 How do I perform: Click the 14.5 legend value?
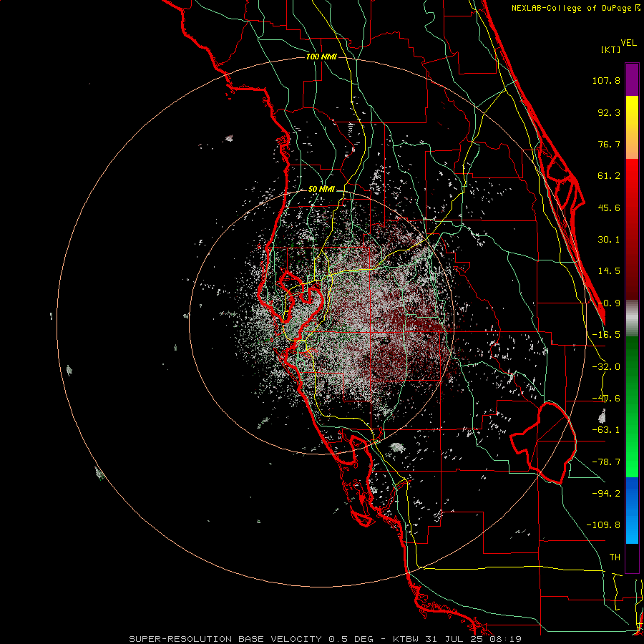coord(609,271)
